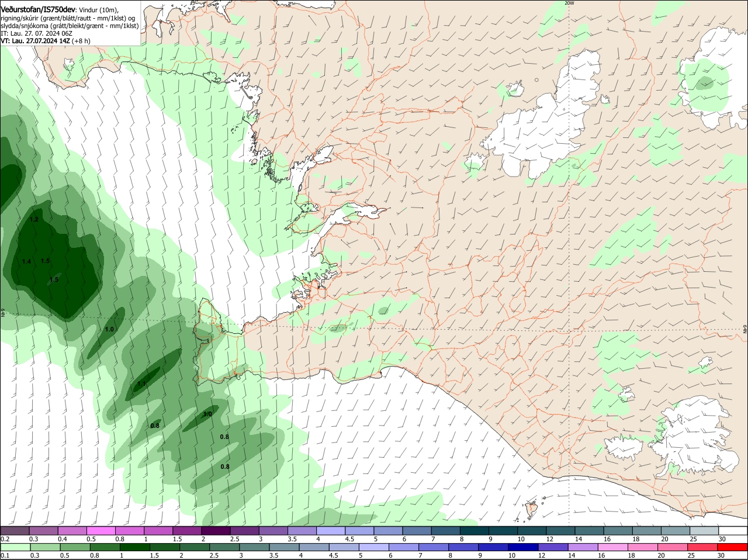The height and width of the screenshot is (560, 748).
Task: Pick top scale swatch between 2 and 2.5
Action: click(216, 530)
